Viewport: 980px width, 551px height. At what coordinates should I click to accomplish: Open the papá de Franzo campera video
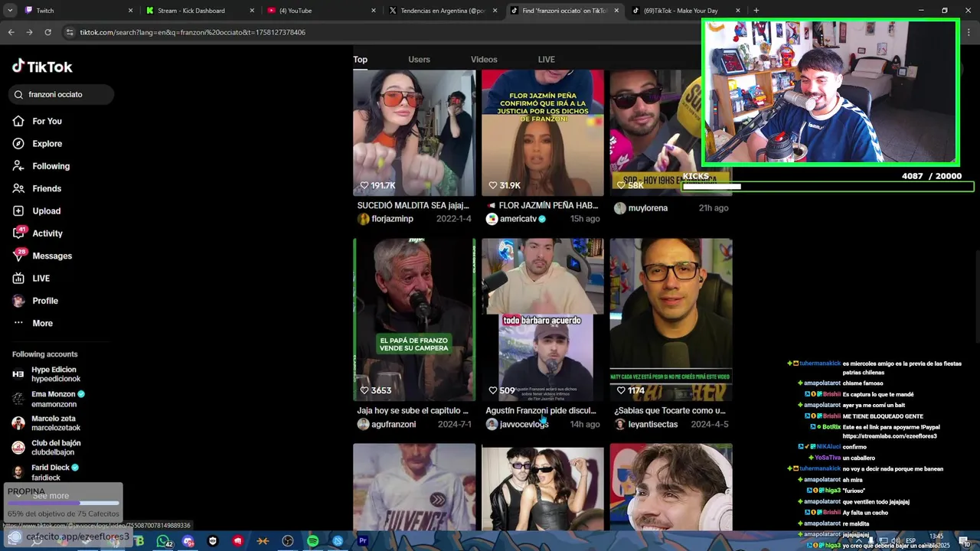414,319
